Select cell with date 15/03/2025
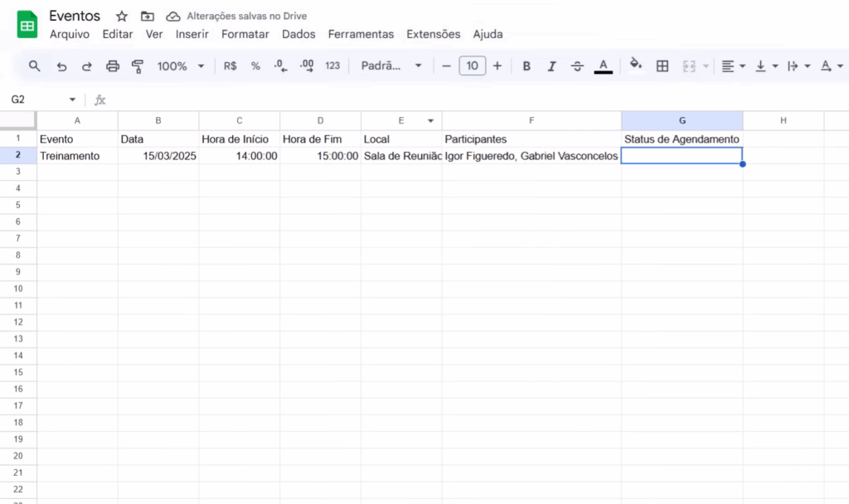 tap(158, 156)
